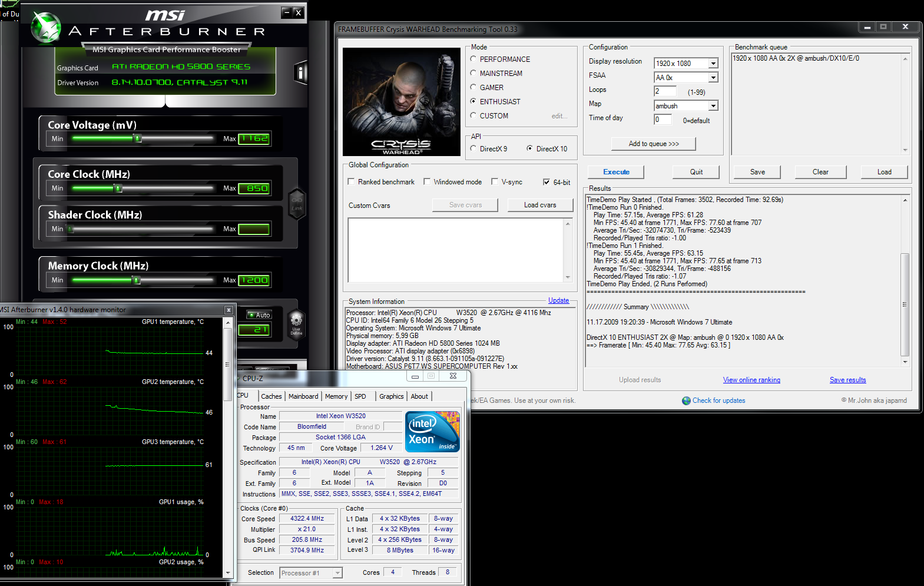Click the Afterburner jet logo orb
The width and height of the screenshot is (924, 586).
pos(47,28)
